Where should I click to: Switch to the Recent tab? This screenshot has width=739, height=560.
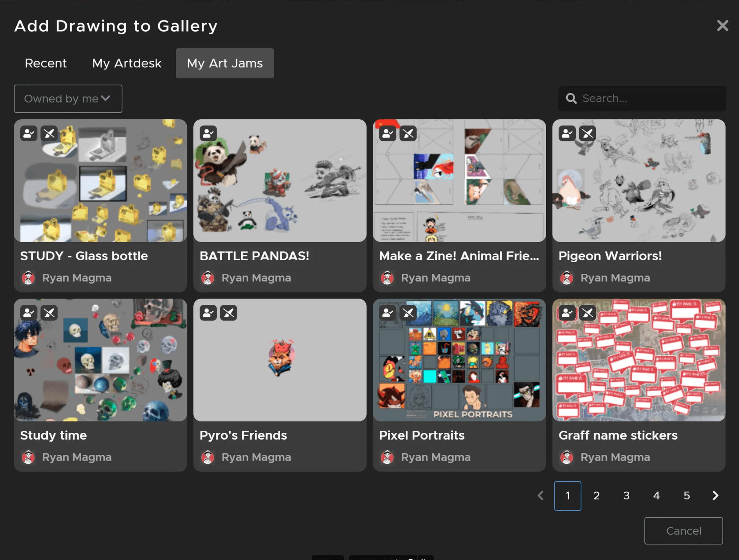tap(46, 63)
